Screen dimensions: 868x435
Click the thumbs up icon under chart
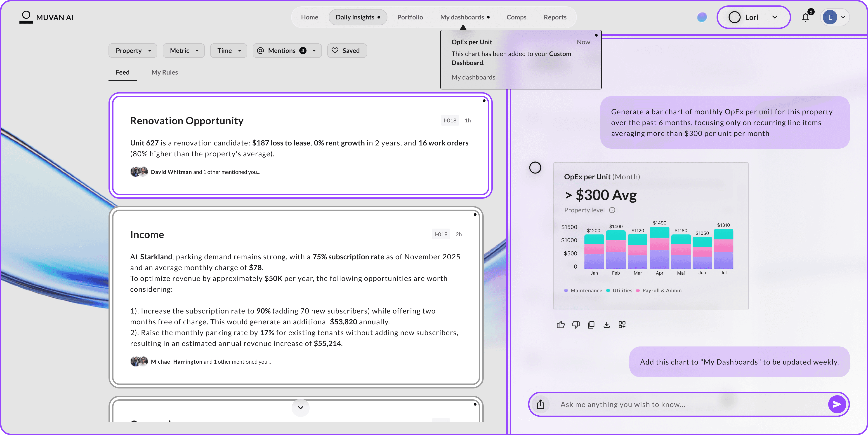560,325
